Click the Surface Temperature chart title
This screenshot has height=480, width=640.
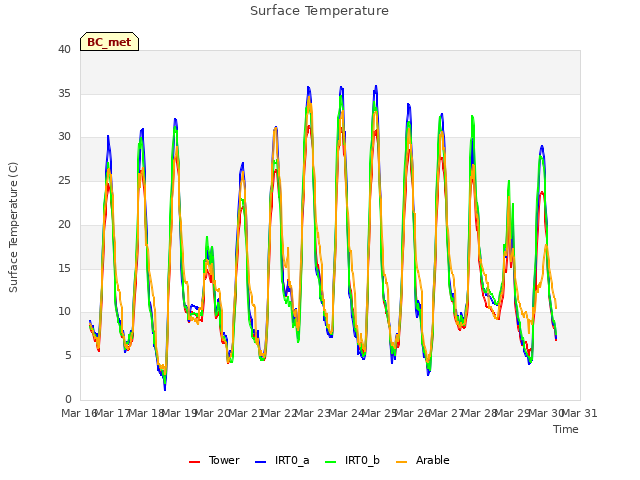point(319,11)
